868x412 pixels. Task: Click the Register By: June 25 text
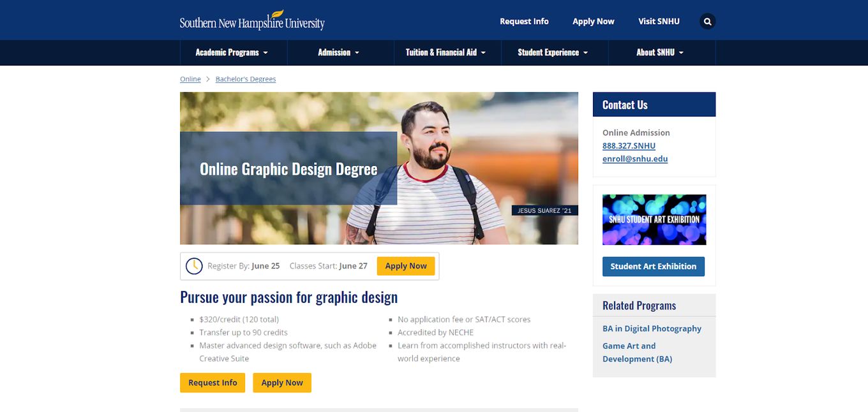point(243,266)
